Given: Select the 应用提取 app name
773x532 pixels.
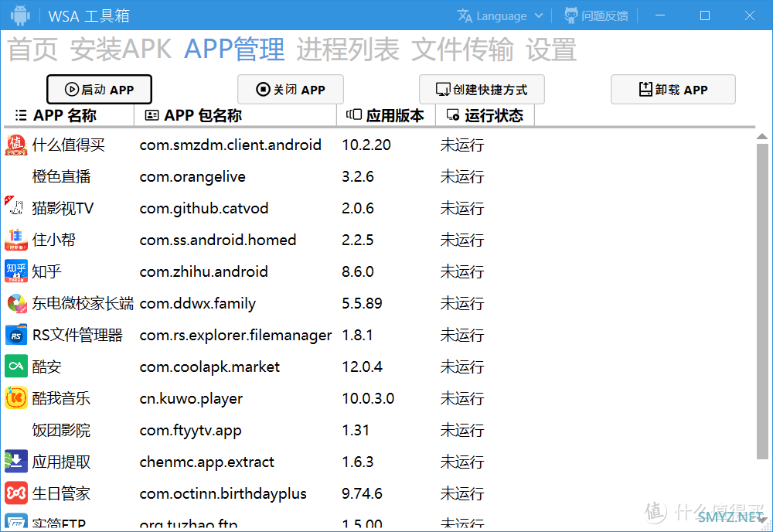Looking at the screenshot, I should (61, 462).
